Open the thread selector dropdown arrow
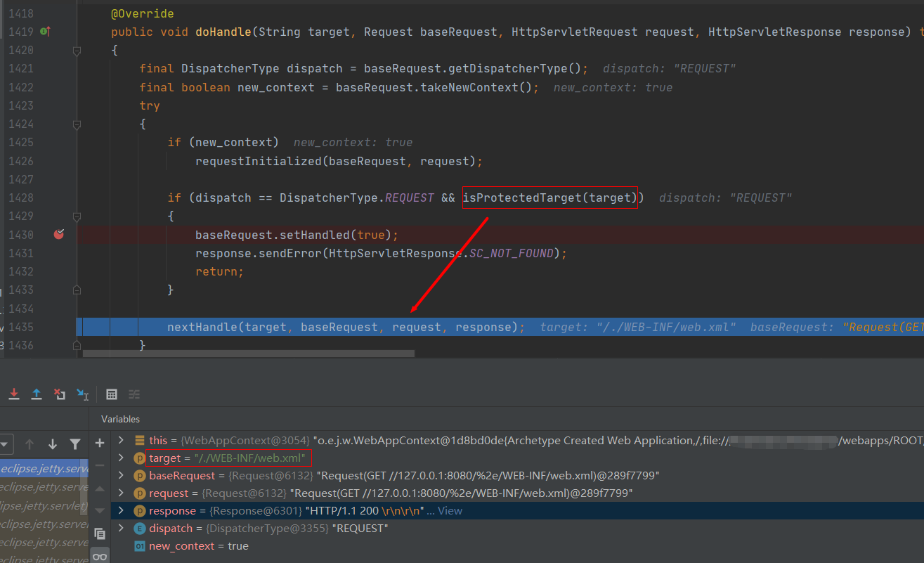This screenshot has width=924, height=563. point(5,444)
